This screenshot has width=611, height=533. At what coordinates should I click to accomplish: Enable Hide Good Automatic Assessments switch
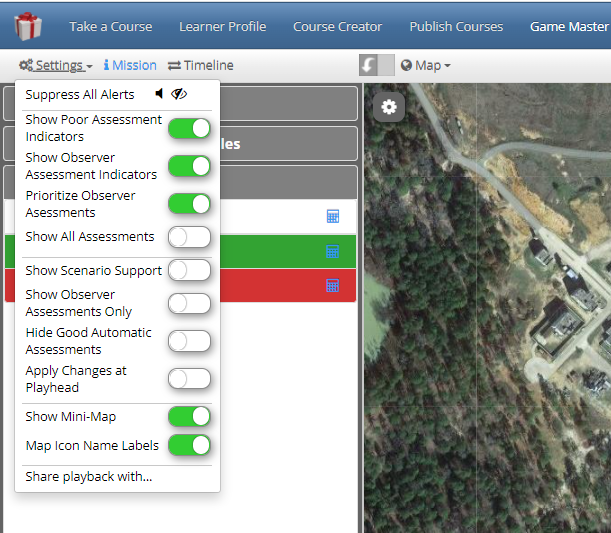click(189, 341)
